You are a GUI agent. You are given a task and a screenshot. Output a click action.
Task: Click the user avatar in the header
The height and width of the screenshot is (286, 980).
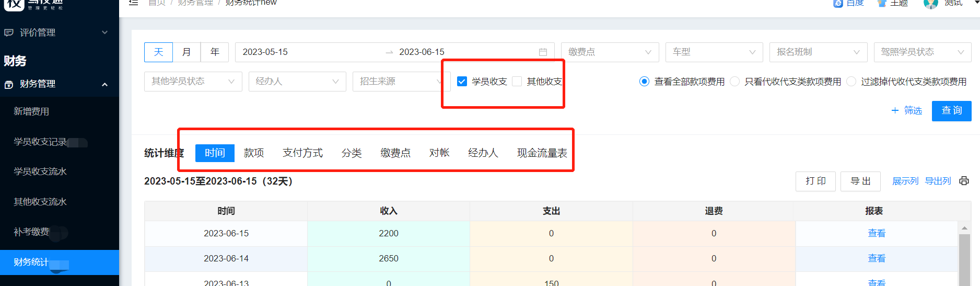930,3
